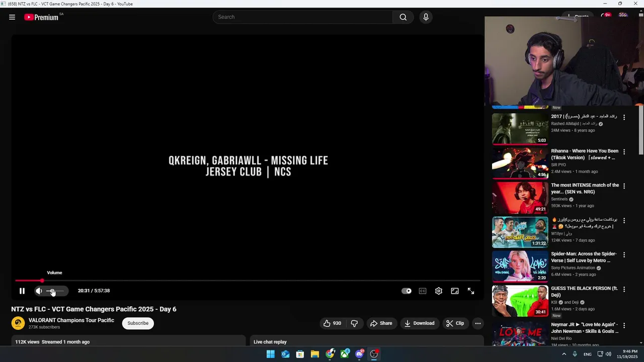The image size is (644, 362).
Task: Click the YouTube Premium logo
Action: point(41,17)
